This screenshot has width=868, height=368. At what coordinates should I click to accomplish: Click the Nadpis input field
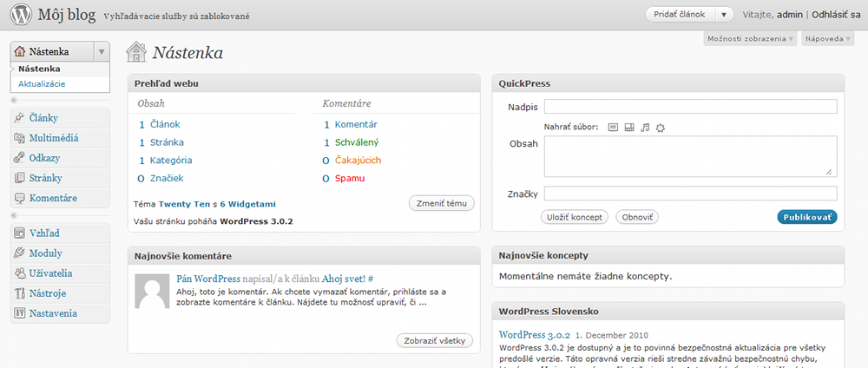pyautogui.click(x=691, y=106)
